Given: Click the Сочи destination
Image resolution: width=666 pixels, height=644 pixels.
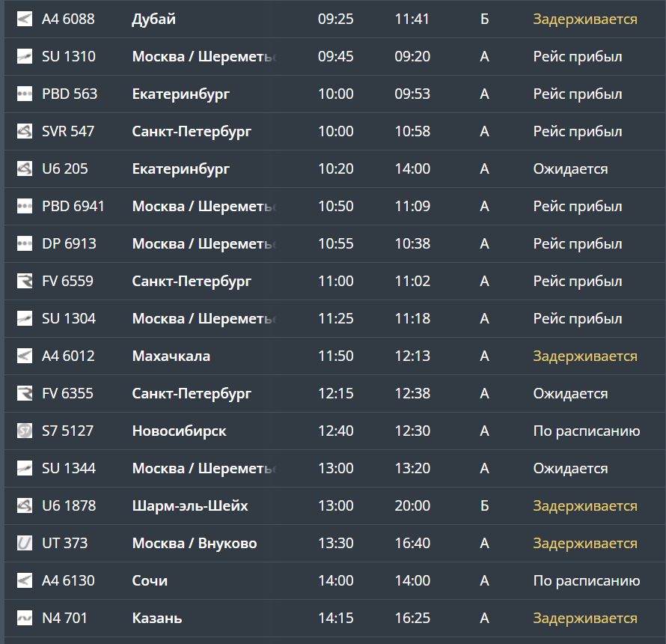Looking at the screenshot, I should (x=150, y=580).
